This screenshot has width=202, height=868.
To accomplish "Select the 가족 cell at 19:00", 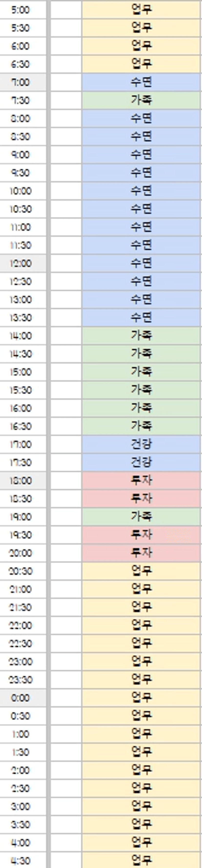I will (x=141, y=517).
